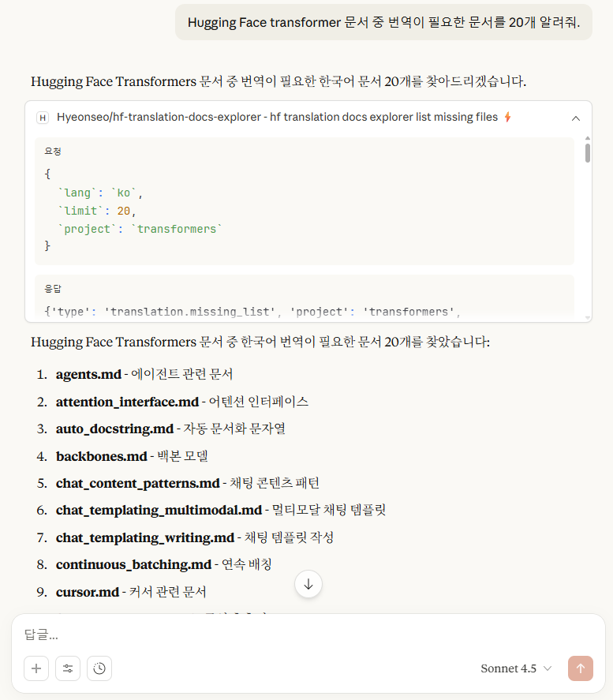This screenshot has width=613, height=700.
Task: Click the tool panel vertical scrollbar
Action: (587, 152)
